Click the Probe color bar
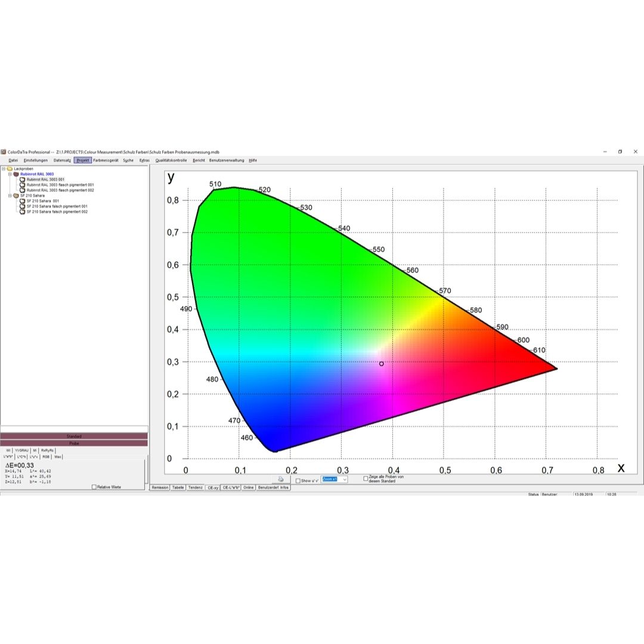This screenshot has width=644, height=644. pos(75,443)
